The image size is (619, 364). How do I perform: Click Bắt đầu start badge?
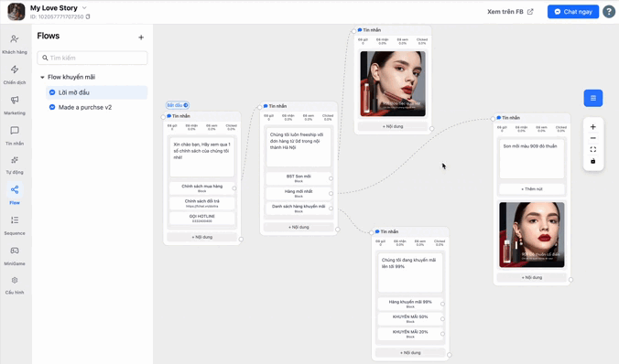tap(178, 105)
